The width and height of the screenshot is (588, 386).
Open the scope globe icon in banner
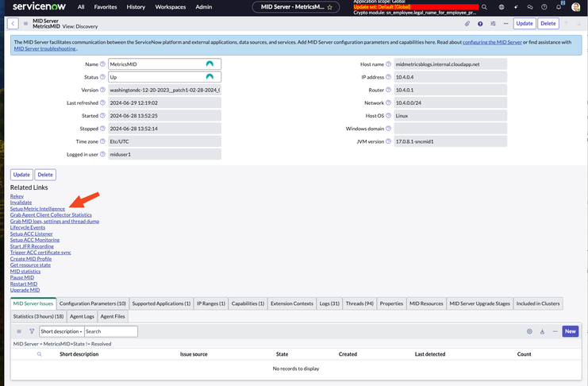502,7
